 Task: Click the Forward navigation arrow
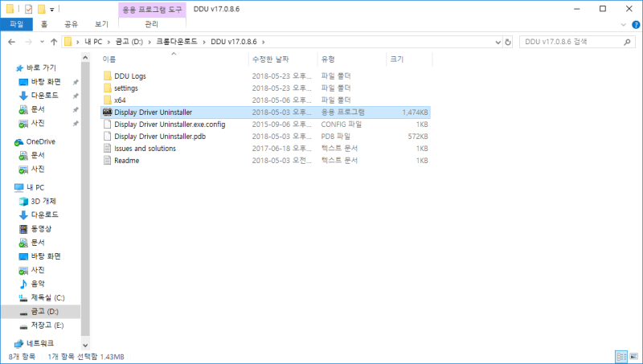28,42
